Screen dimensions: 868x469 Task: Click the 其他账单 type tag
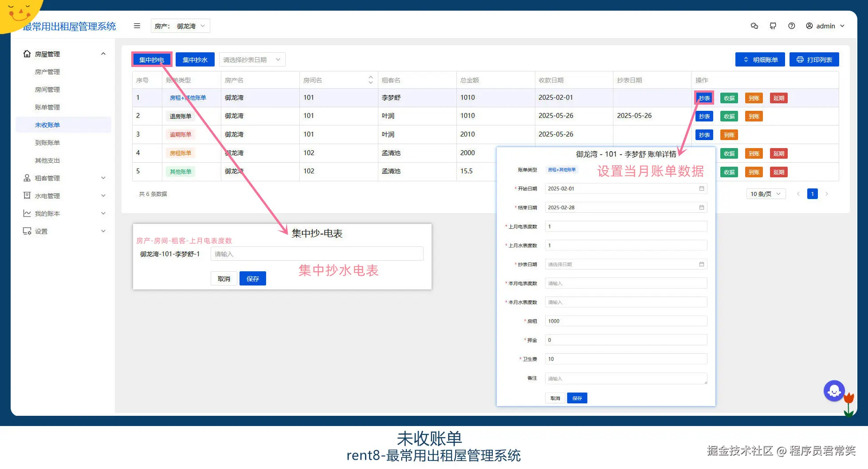pos(181,172)
